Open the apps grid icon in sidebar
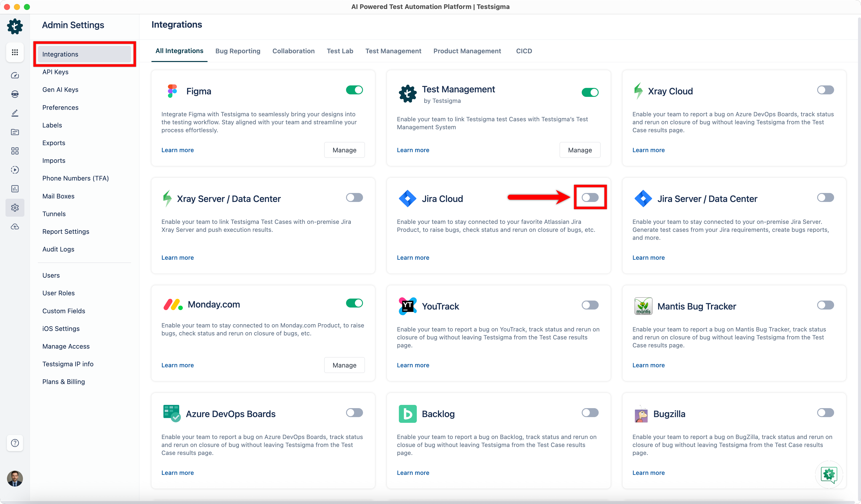 coord(15,52)
